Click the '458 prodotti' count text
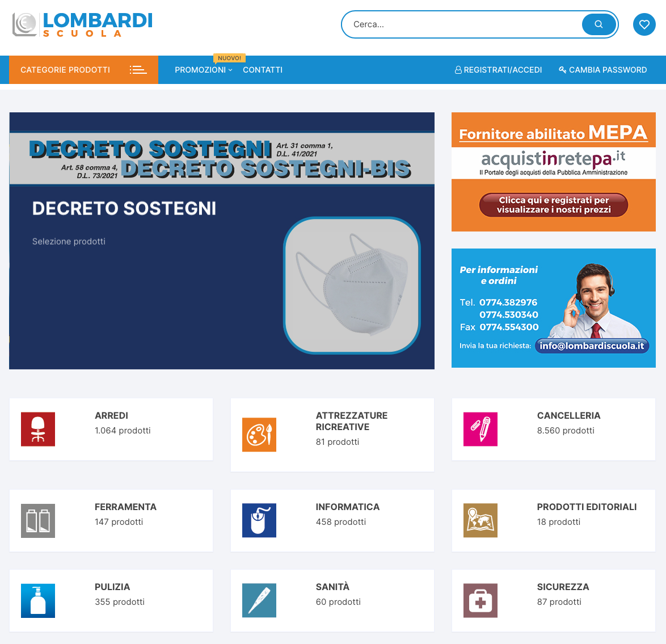Image resolution: width=666 pixels, height=644 pixels. [x=340, y=521]
